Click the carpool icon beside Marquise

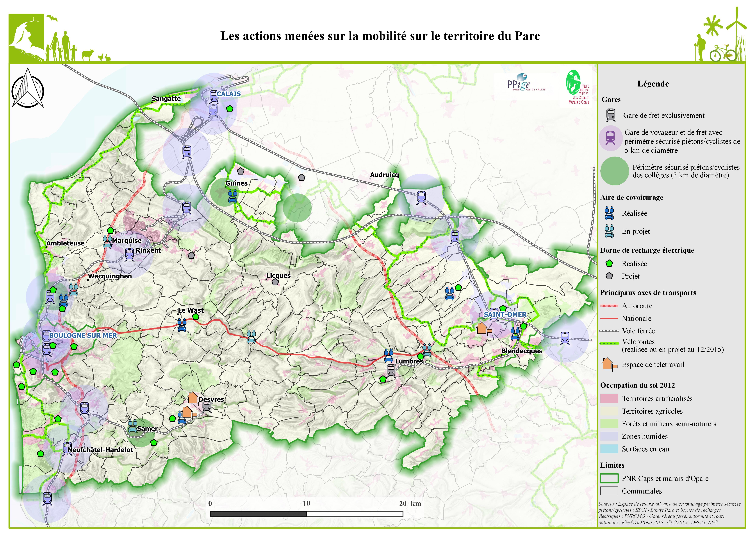[107, 241]
